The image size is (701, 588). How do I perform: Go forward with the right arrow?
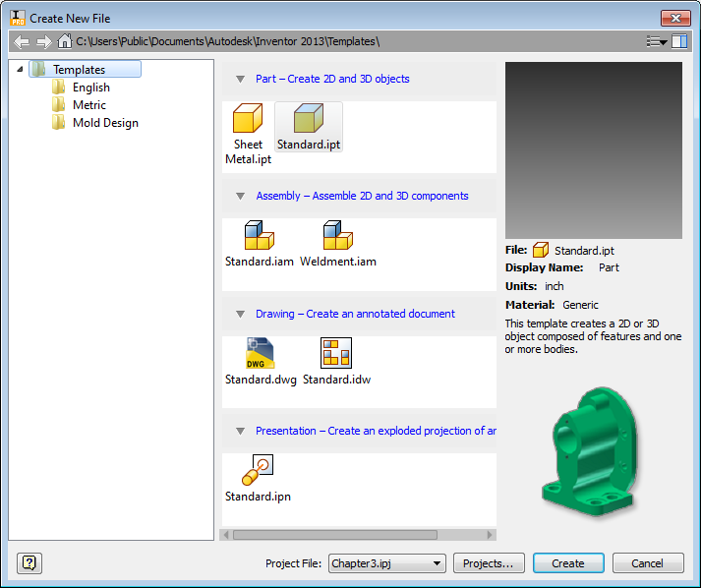tap(44, 42)
